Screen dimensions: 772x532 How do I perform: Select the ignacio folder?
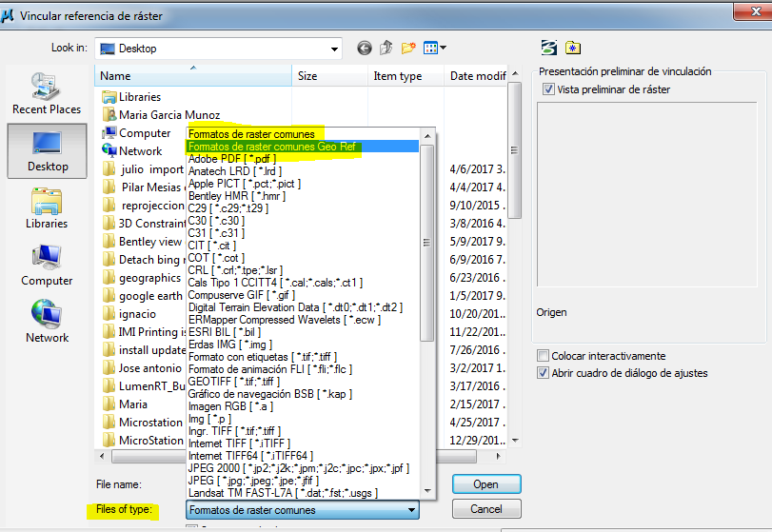(129, 314)
